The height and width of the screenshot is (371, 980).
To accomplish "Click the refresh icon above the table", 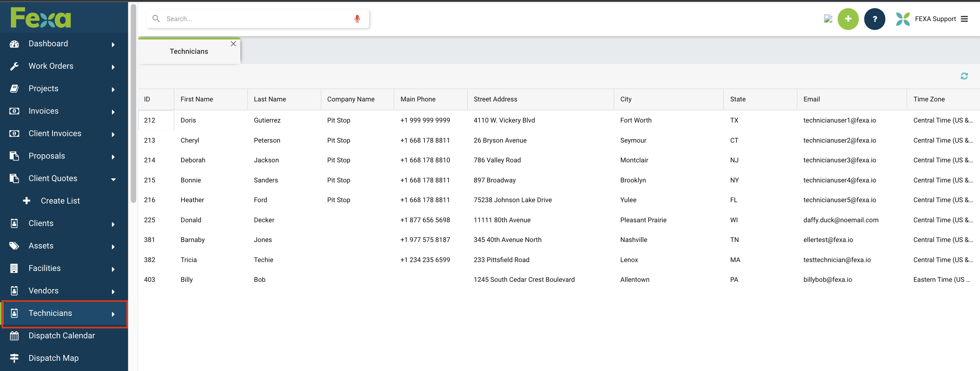I will (x=964, y=76).
